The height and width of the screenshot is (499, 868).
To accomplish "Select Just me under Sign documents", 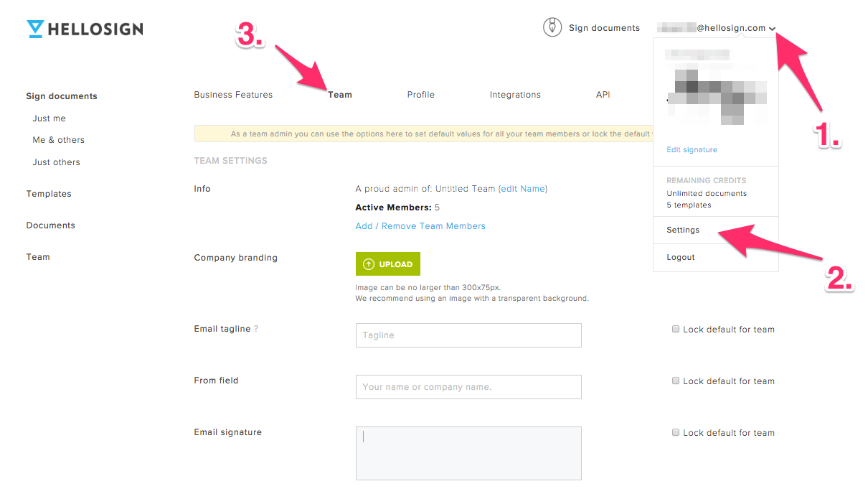I will [x=49, y=118].
